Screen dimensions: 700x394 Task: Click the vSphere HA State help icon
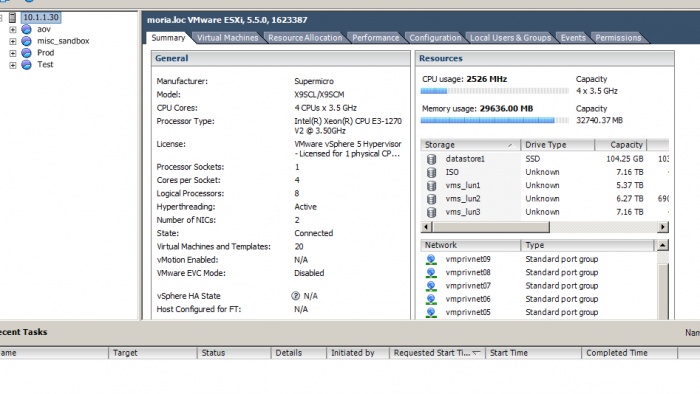[295, 296]
